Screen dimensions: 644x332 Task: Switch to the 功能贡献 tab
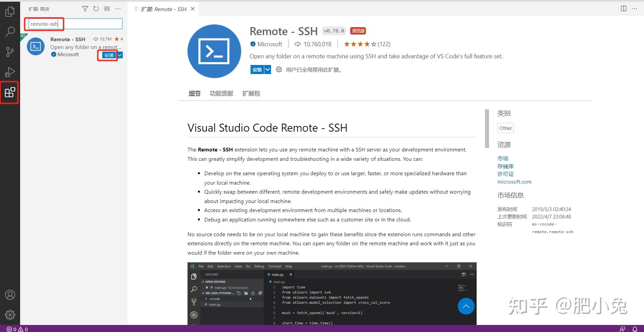tap(221, 93)
